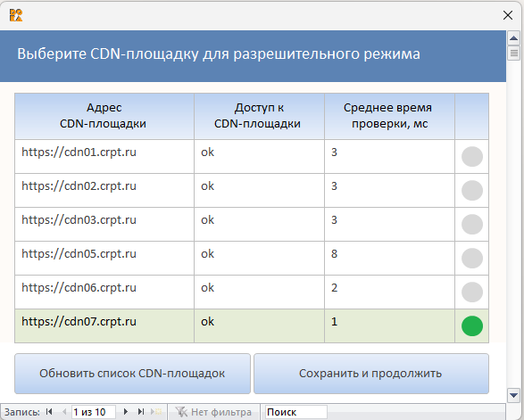Viewport: 524px width, 420px height.
Task: Click the record number field 1 из 10
Action: click(94, 412)
